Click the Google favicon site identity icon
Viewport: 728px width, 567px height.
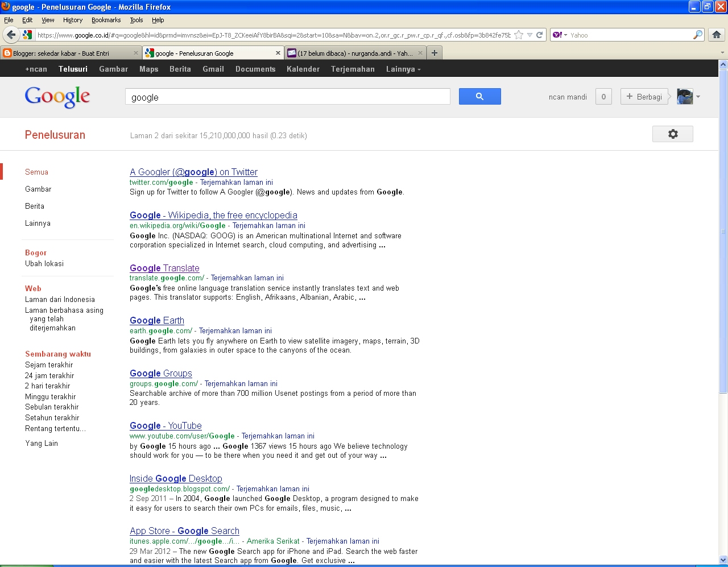(27, 35)
